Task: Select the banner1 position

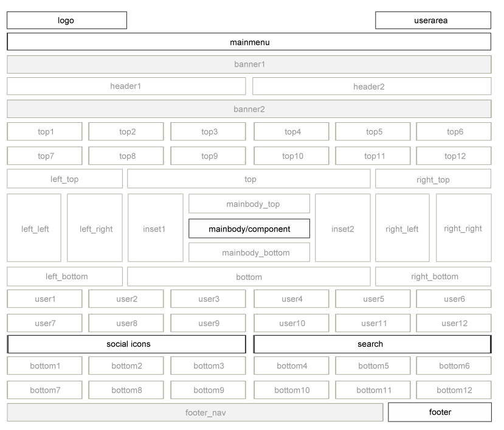Action: [249, 64]
